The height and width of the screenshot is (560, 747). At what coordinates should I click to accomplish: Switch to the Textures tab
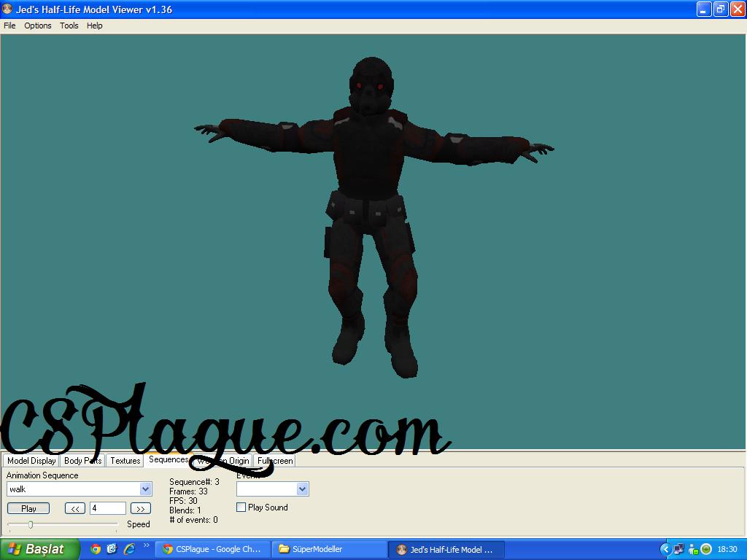coord(125,461)
